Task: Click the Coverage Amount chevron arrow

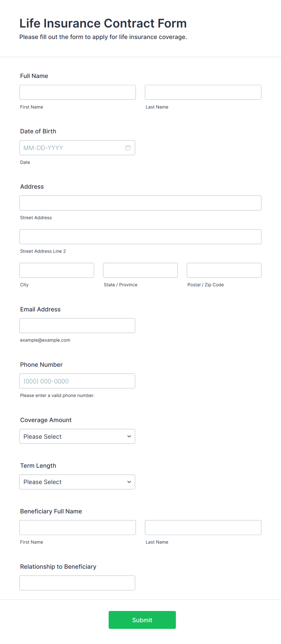Action: click(x=129, y=436)
